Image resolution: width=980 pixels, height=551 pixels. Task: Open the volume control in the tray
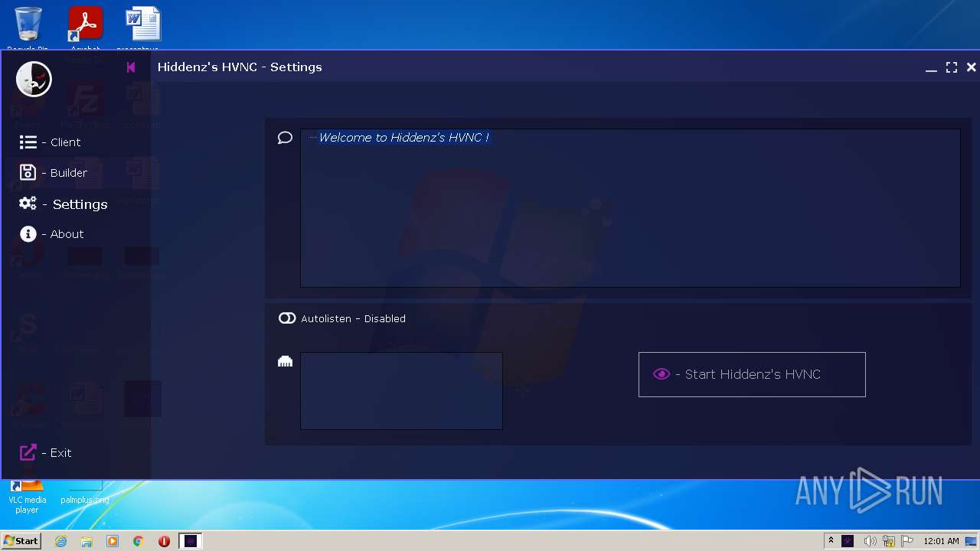click(870, 541)
